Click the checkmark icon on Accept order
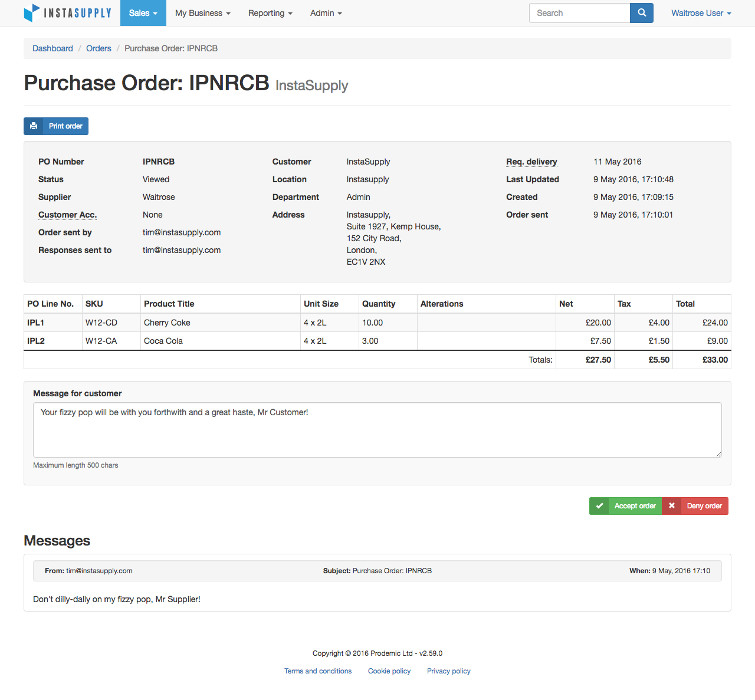This screenshot has width=755, height=700. [599, 506]
